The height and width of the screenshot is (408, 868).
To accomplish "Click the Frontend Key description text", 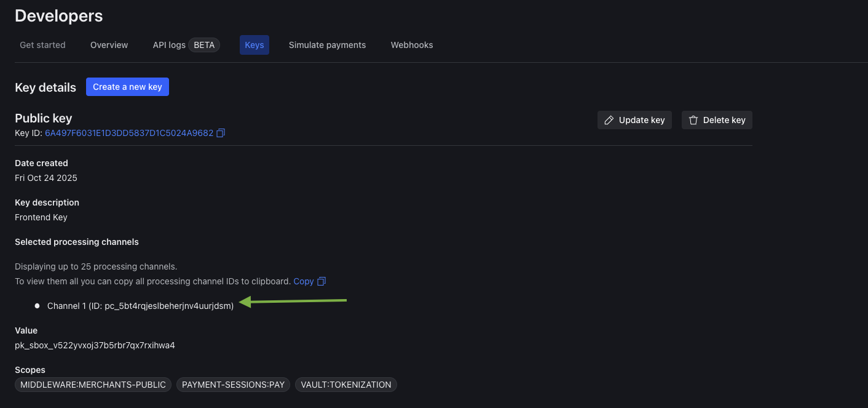I will tap(41, 217).
